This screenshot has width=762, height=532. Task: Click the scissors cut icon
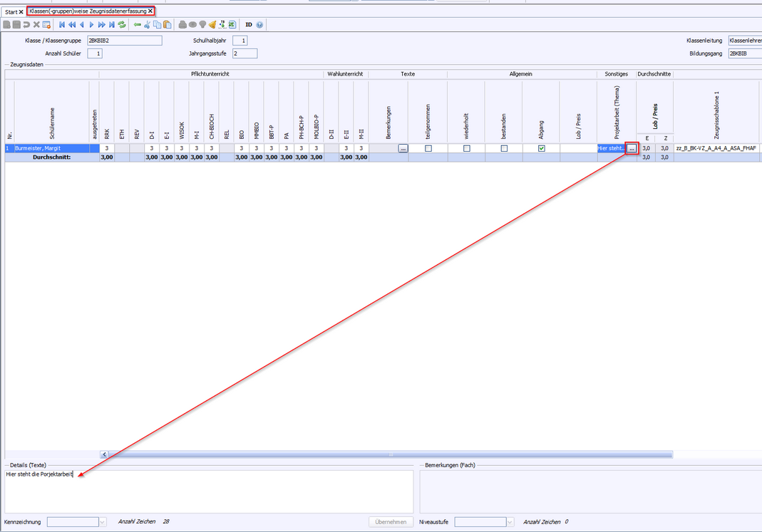pos(148,25)
